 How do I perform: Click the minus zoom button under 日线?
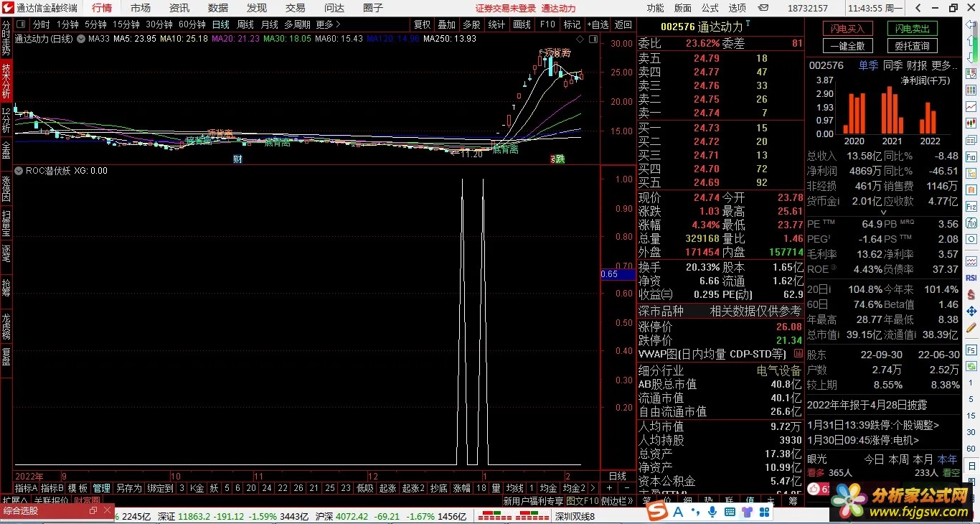pyautogui.click(x=626, y=488)
